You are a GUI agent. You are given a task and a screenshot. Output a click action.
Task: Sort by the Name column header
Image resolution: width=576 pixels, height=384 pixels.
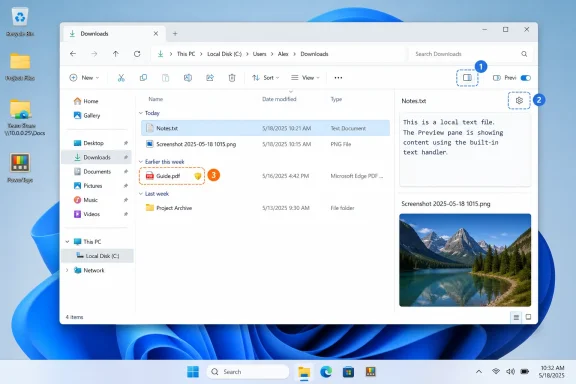point(156,99)
